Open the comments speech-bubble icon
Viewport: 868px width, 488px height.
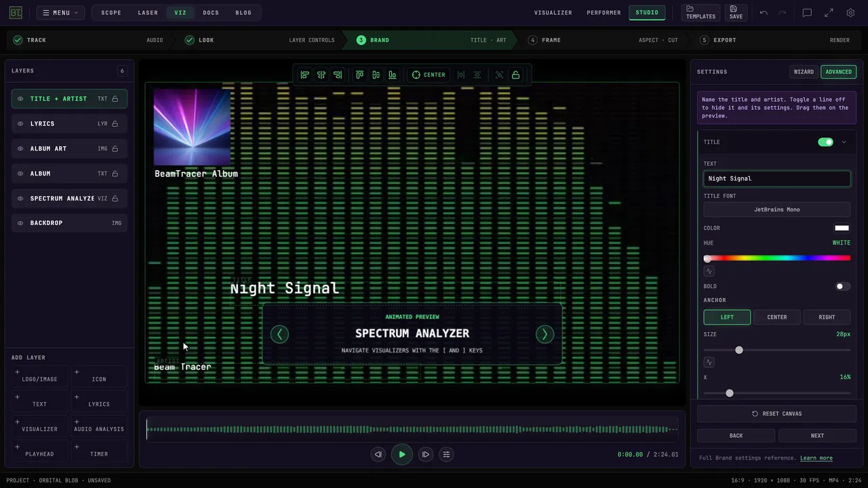tap(807, 13)
